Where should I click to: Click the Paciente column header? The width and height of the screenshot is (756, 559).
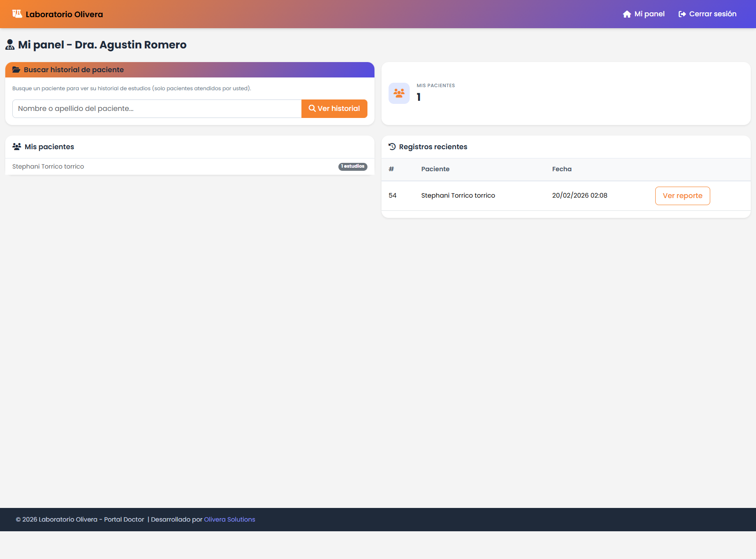(x=435, y=169)
